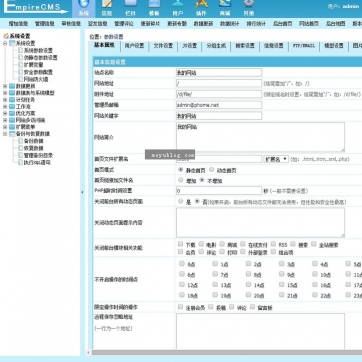
Task: Select the 静态首页 radio button
Action: (x=181, y=170)
